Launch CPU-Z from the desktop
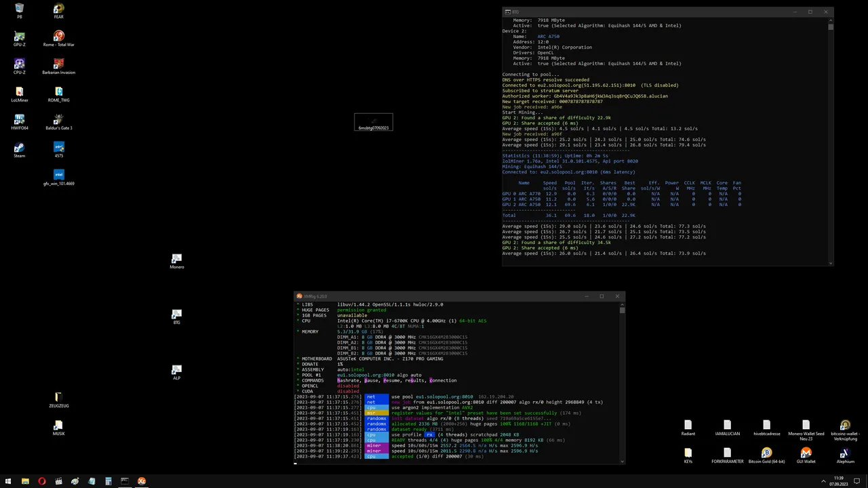 tap(19, 66)
